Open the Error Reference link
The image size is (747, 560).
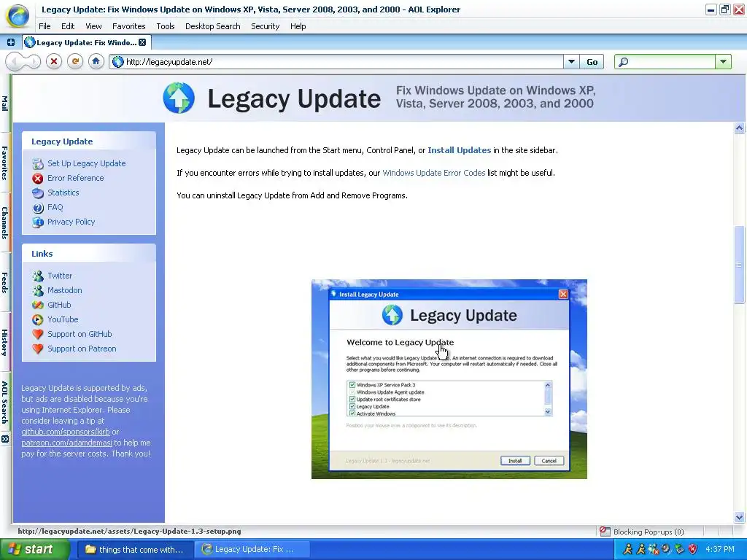click(75, 178)
